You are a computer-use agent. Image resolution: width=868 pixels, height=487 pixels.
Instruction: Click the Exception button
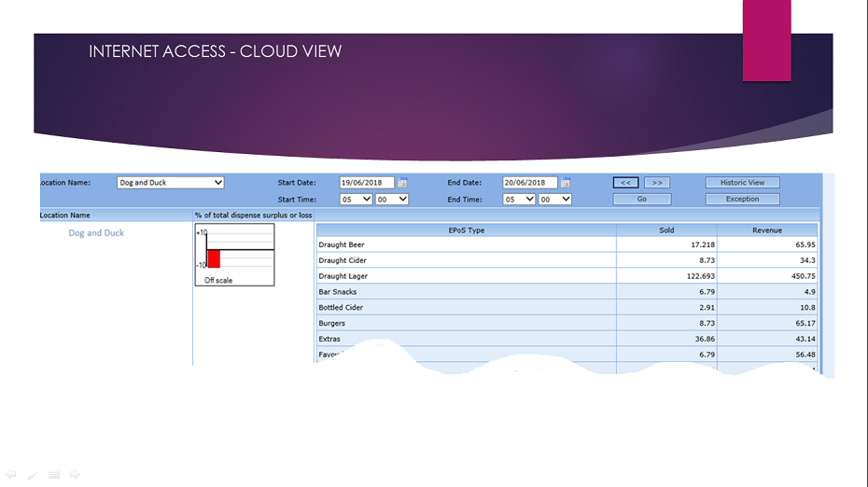coord(742,200)
